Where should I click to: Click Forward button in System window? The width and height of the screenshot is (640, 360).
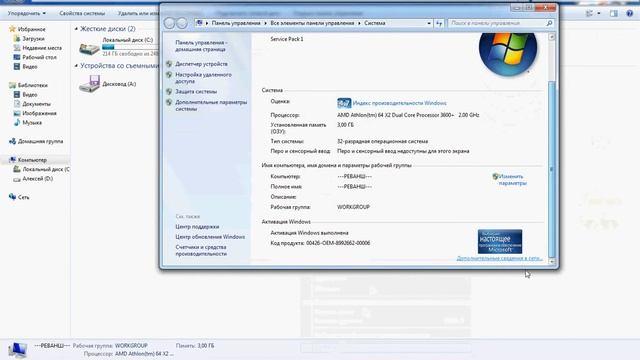click(x=182, y=23)
